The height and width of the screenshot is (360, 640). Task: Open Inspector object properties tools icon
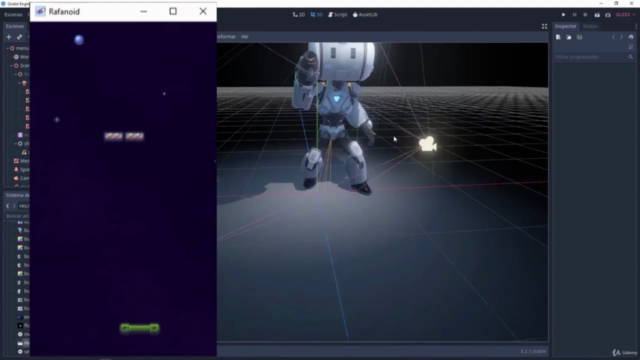tap(631, 47)
